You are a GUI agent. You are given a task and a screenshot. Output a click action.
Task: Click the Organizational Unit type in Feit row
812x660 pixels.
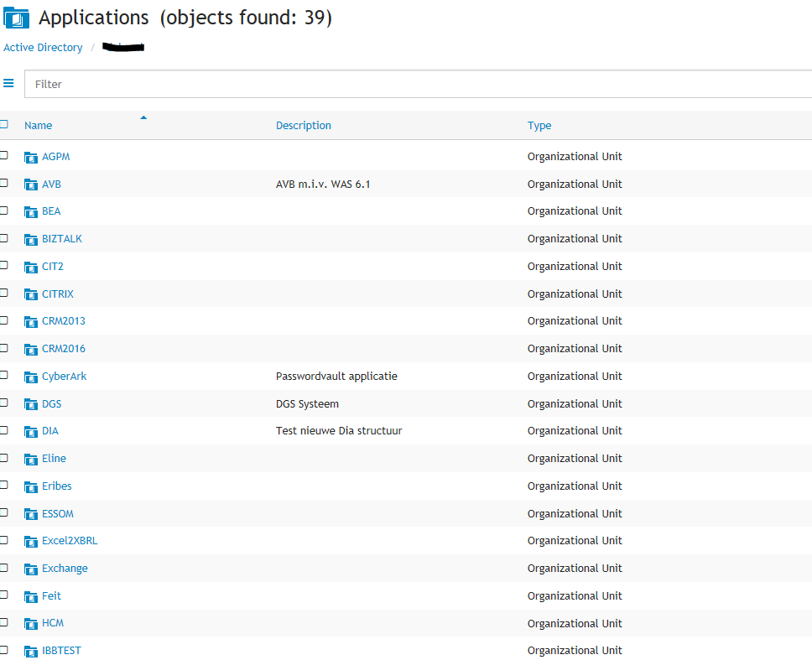tap(575, 595)
